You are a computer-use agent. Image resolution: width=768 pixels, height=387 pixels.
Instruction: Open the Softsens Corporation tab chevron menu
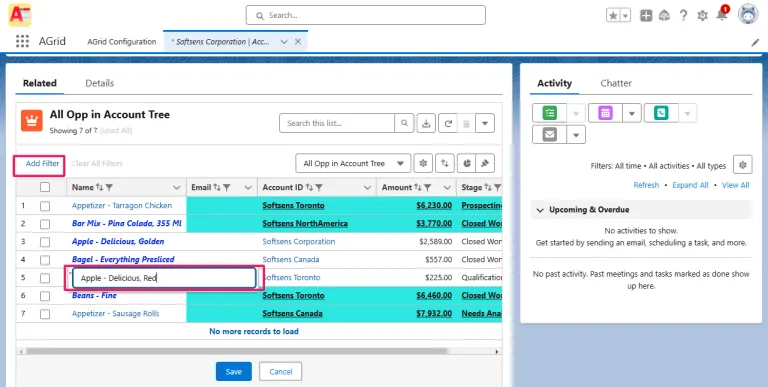click(x=284, y=42)
